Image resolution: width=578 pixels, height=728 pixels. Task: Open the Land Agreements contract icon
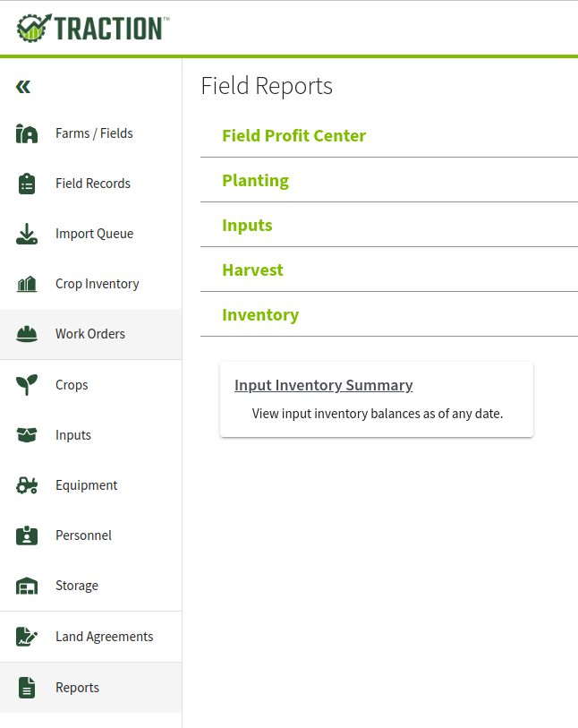27,637
